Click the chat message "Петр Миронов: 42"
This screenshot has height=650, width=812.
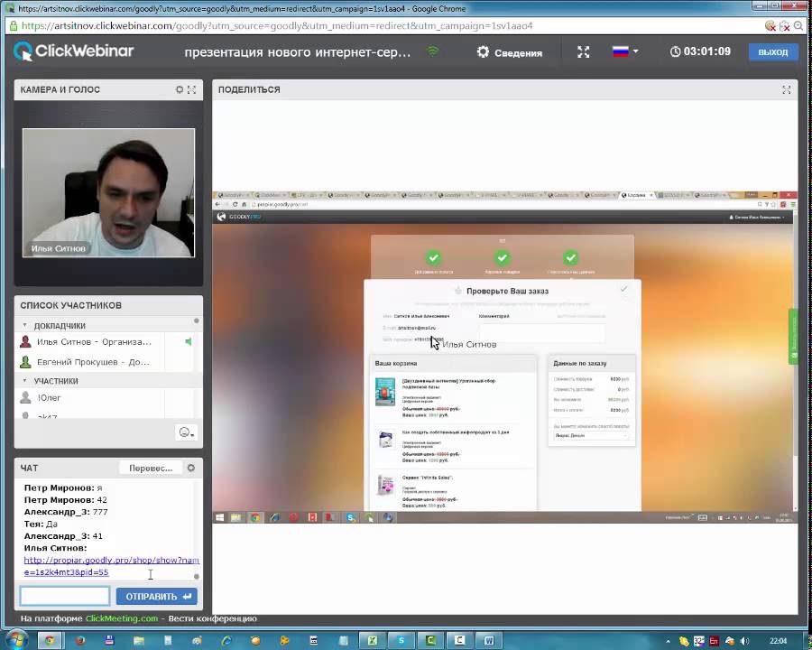coord(65,499)
